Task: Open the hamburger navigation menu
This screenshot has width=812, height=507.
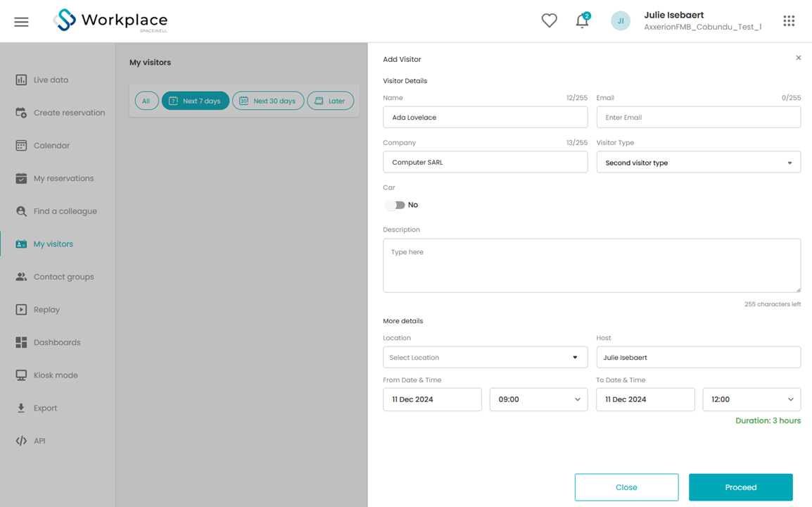Action: pyautogui.click(x=21, y=22)
